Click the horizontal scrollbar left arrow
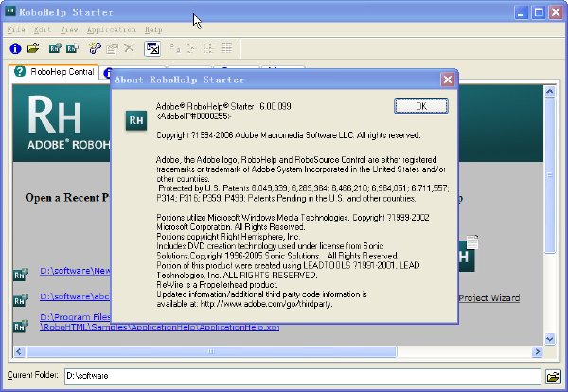 (19, 351)
